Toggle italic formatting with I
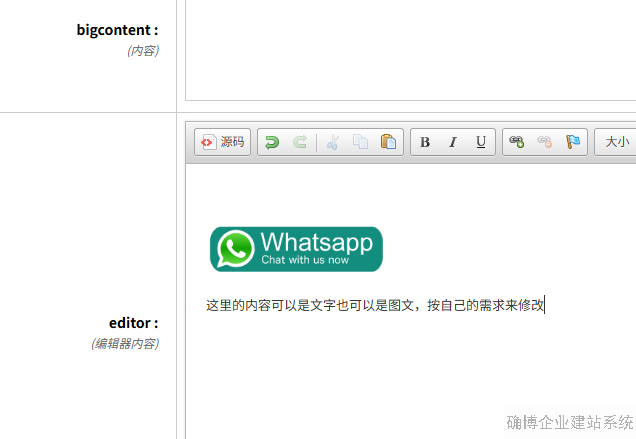This screenshot has height=439, width=636. point(453,142)
